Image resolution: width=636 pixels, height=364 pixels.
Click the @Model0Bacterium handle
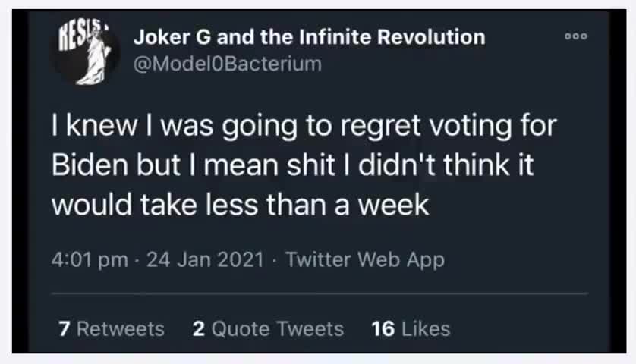coord(227,64)
